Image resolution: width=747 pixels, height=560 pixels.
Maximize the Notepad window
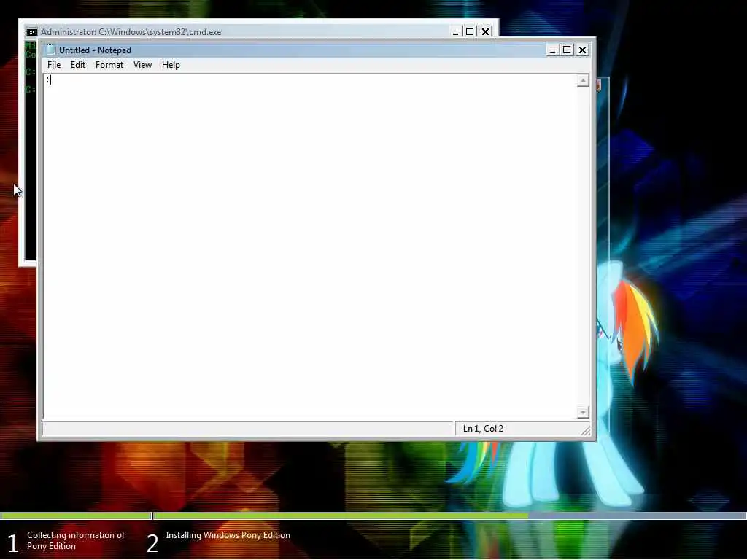point(567,50)
